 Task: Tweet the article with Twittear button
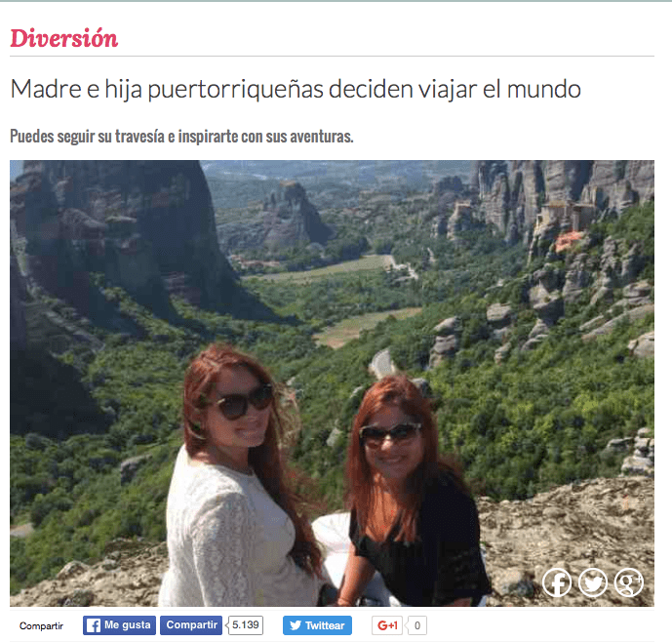317,625
